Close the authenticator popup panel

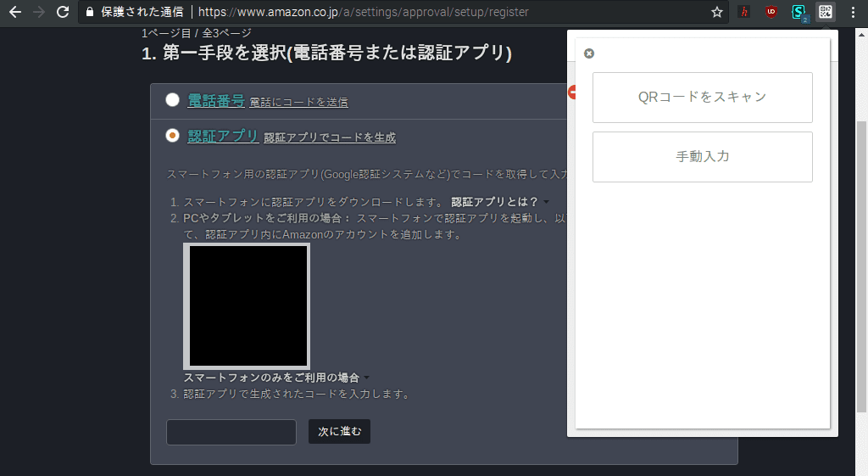589,53
